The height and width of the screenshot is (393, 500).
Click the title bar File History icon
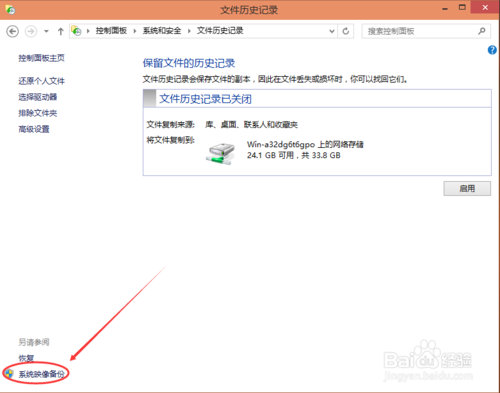tap(10, 10)
